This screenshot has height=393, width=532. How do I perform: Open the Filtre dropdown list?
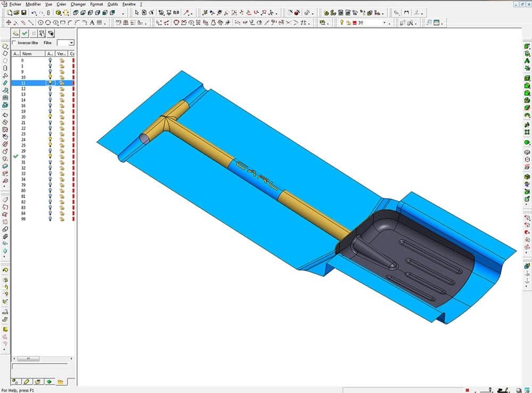[71, 43]
